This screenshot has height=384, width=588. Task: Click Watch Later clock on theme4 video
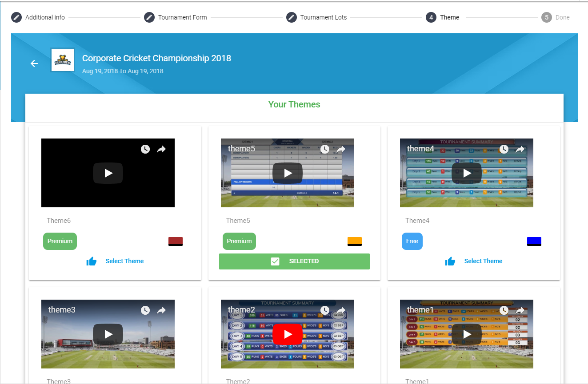504,149
